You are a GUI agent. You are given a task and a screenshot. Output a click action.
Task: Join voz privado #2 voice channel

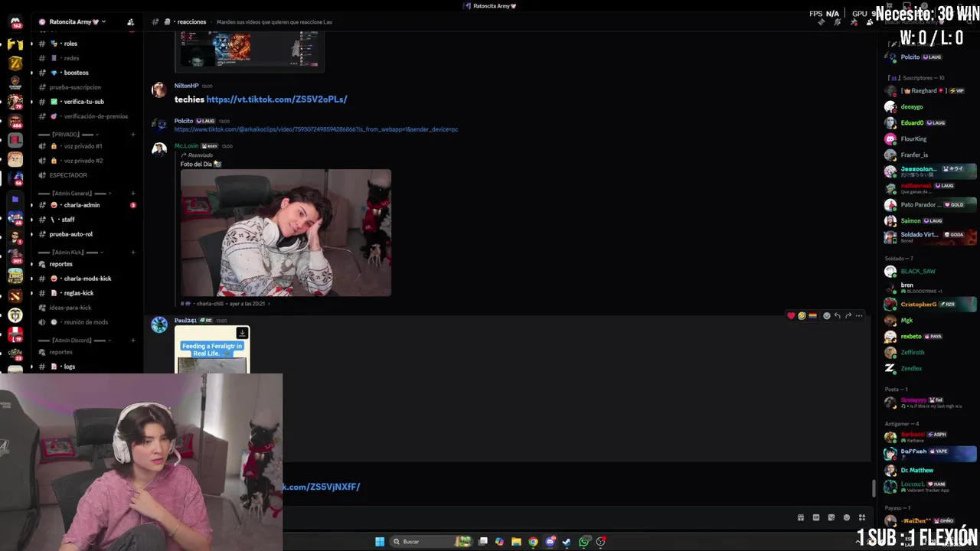coord(84,161)
